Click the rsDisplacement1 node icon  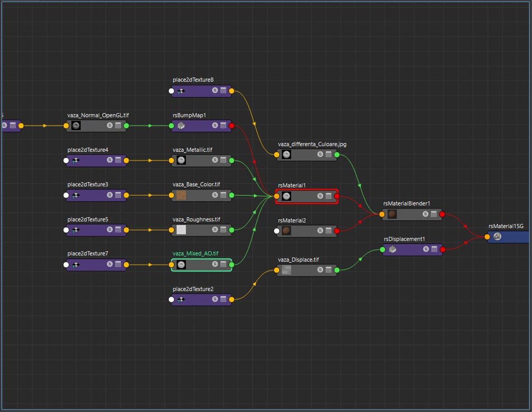[x=392, y=249]
